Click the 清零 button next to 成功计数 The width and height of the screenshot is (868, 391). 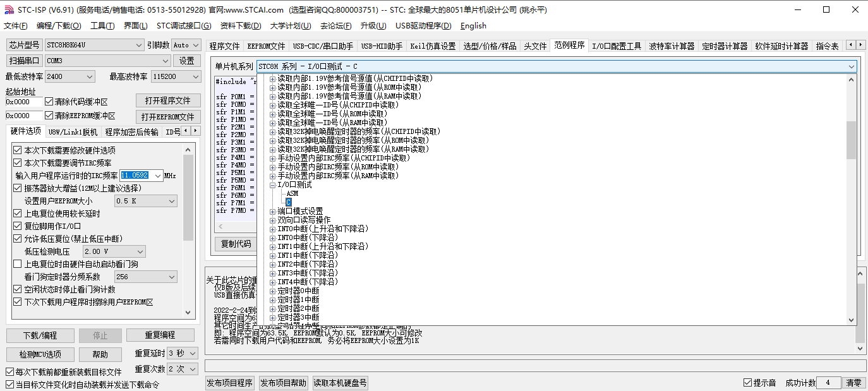[853, 383]
